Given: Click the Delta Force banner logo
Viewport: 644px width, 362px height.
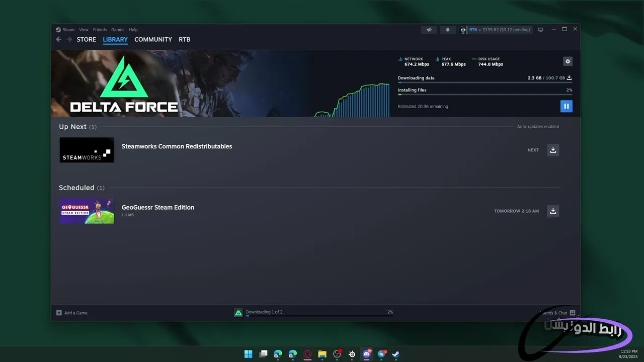Looking at the screenshot, I should coord(124,84).
